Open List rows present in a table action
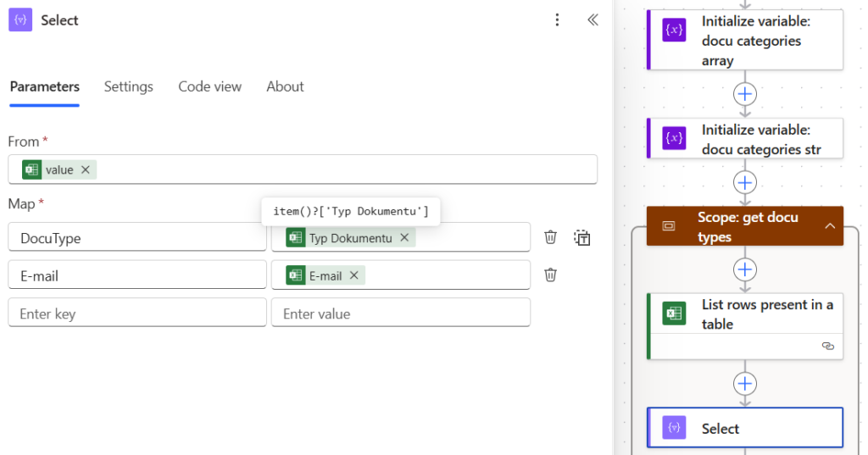Viewport: 868px width, 455px height. tap(745, 326)
